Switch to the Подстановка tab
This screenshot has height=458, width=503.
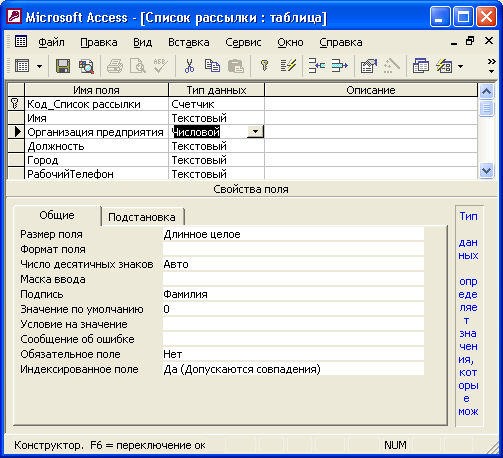(142, 217)
